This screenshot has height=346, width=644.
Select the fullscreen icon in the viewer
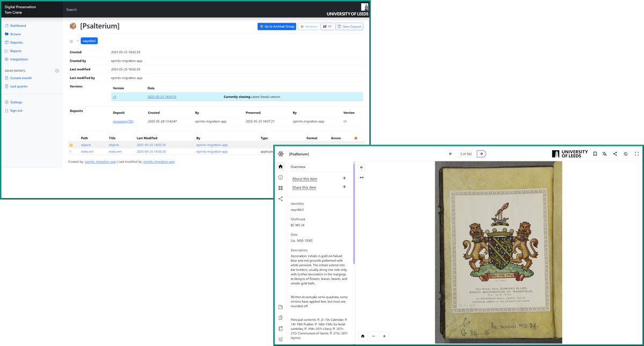(x=636, y=154)
